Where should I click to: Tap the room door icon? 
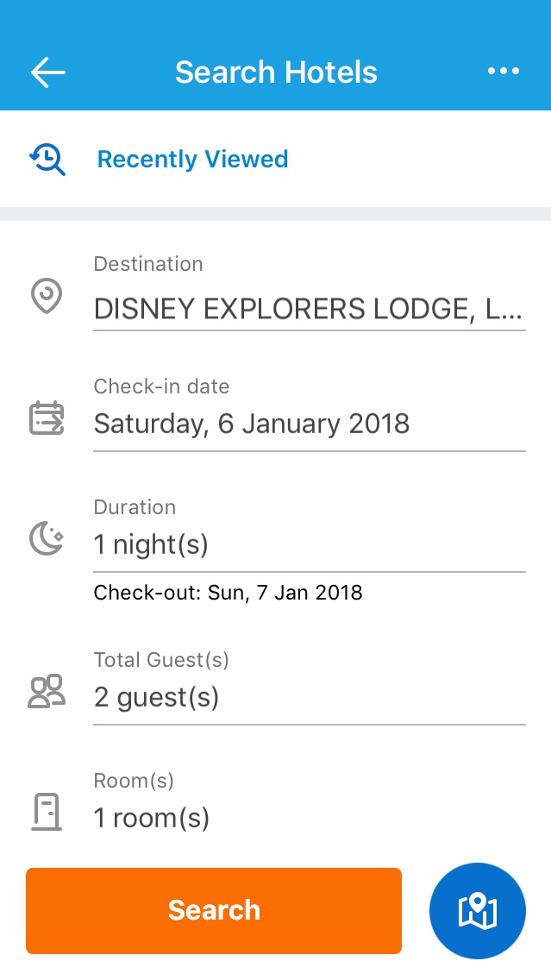click(46, 809)
